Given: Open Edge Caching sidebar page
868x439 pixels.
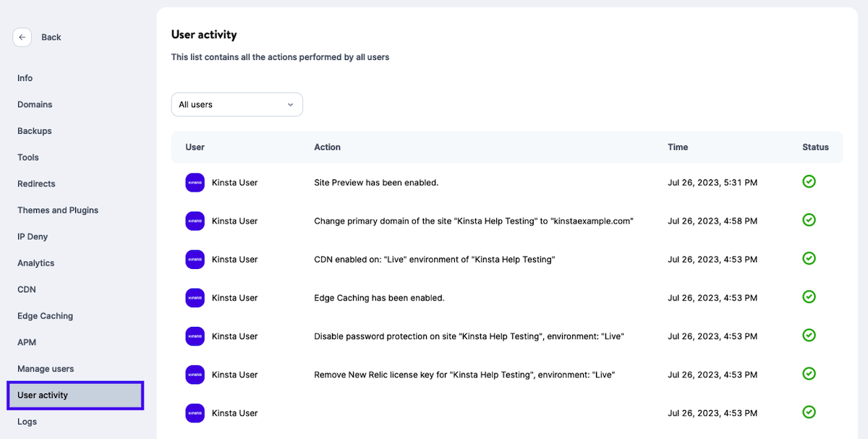Looking at the screenshot, I should (x=45, y=316).
